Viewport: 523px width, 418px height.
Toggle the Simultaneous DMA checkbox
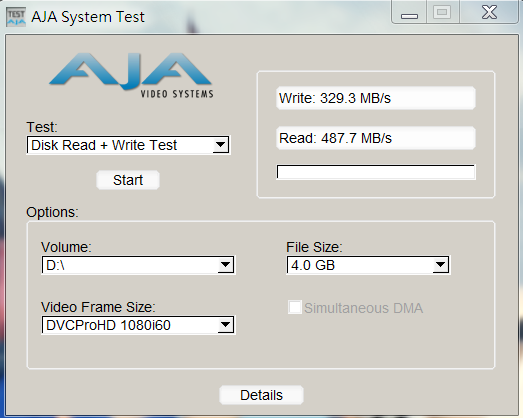point(295,307)
